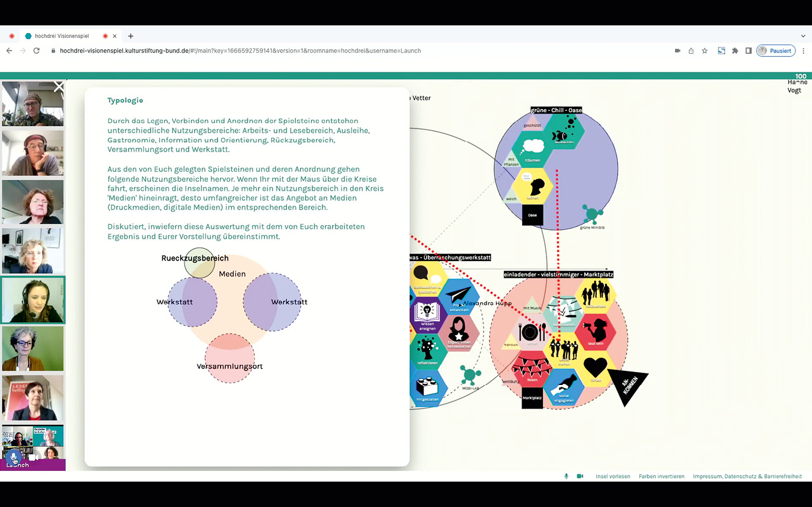Toggle 'Farben invertieren' color inversion
812x507 pixels.
click(661, 476)
